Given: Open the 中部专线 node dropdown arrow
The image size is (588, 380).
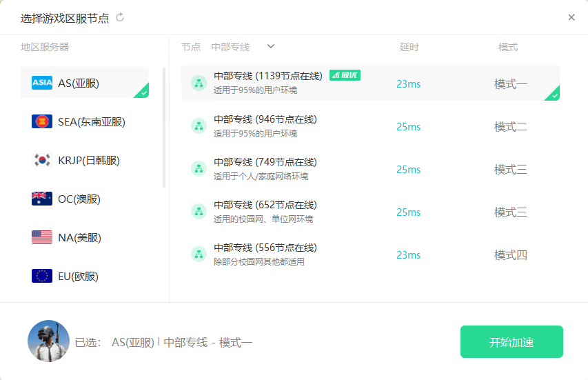Looking at the screenshot, I should coord(271,46).
